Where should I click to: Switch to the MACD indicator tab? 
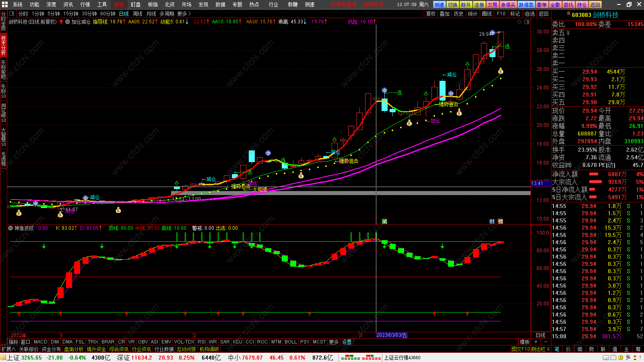click(40, 342)
